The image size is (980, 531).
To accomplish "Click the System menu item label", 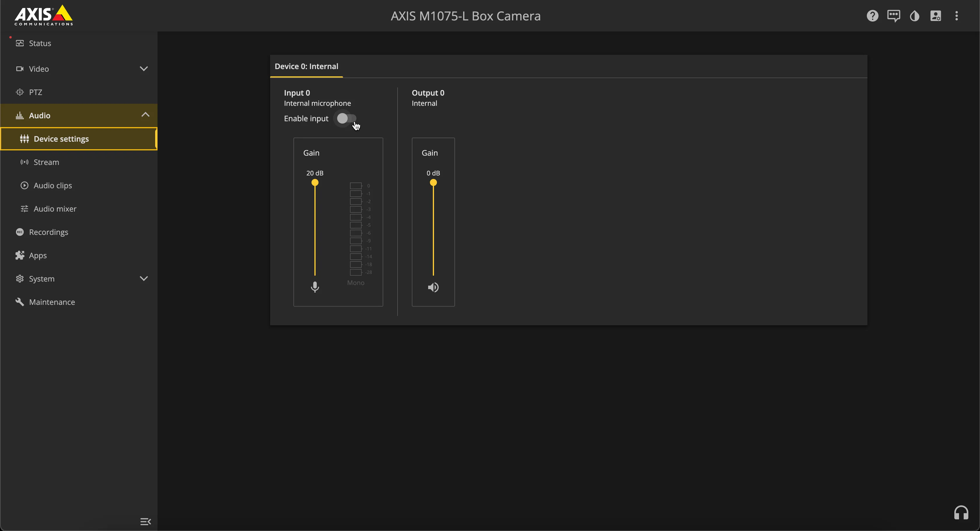I will 42,279.
